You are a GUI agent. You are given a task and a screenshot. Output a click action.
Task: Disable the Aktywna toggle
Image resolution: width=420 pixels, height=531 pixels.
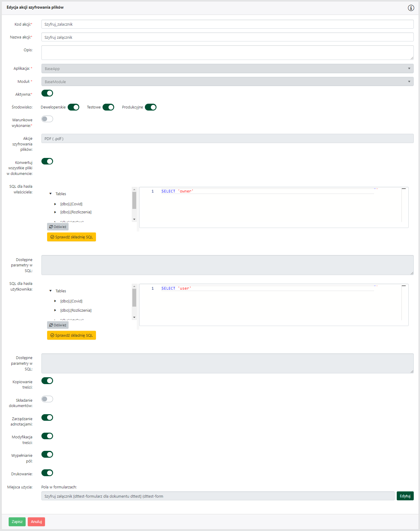point(47,93)
